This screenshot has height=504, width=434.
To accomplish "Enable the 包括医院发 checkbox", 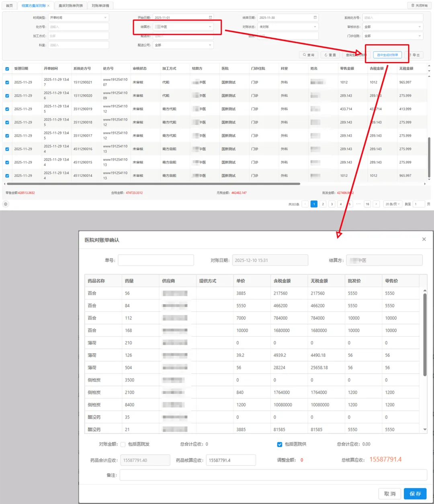I will tap(123, 445).
